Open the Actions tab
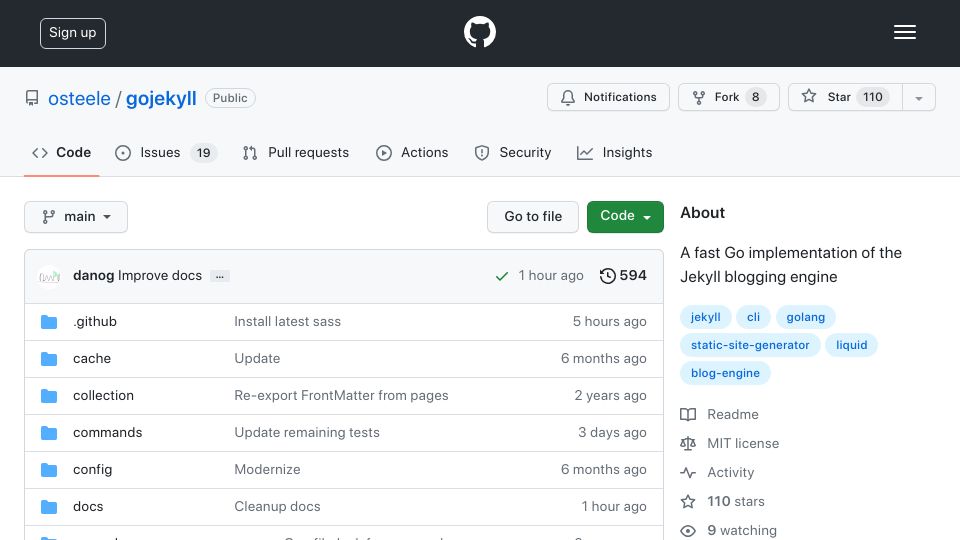The image size is (960, 540). tap(412, 152)
